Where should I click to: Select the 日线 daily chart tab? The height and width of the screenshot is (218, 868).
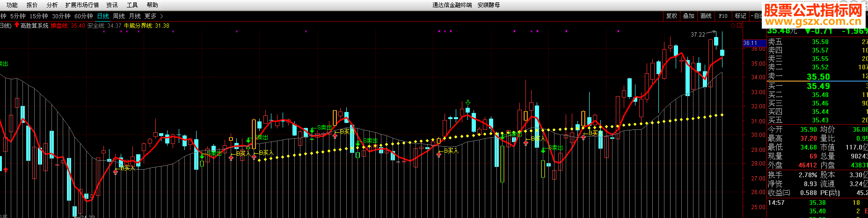pos(102,16)
